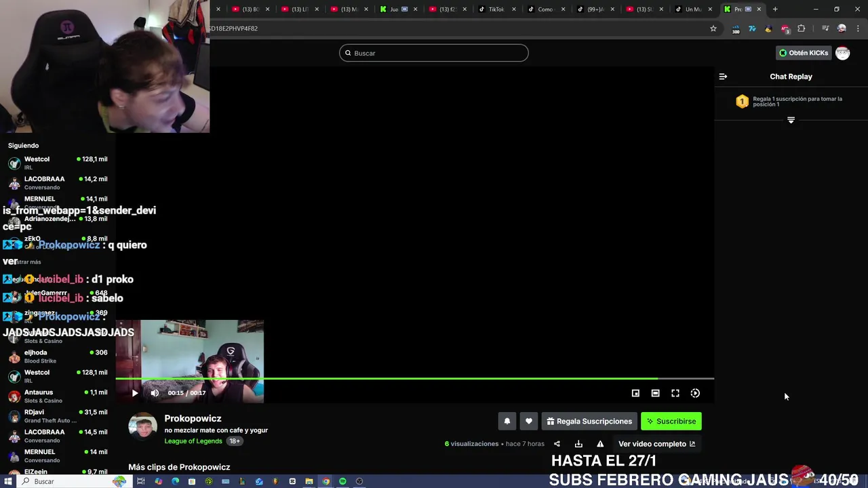
Task: Launch Microsoft Edge from taskbar
Action: [x=175, y=481]
